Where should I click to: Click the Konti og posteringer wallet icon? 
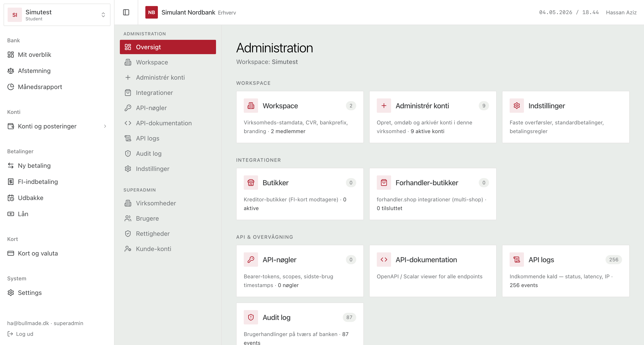click(11, 126)
